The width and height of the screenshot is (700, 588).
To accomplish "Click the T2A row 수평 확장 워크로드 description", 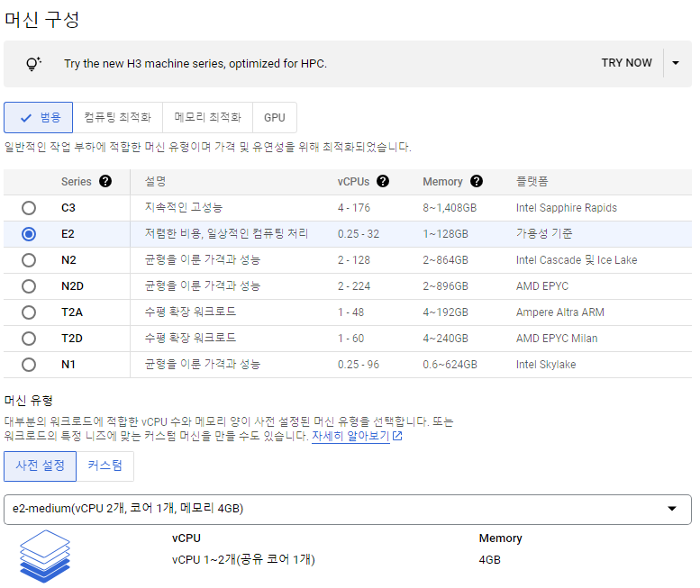I will pos(190,312).
